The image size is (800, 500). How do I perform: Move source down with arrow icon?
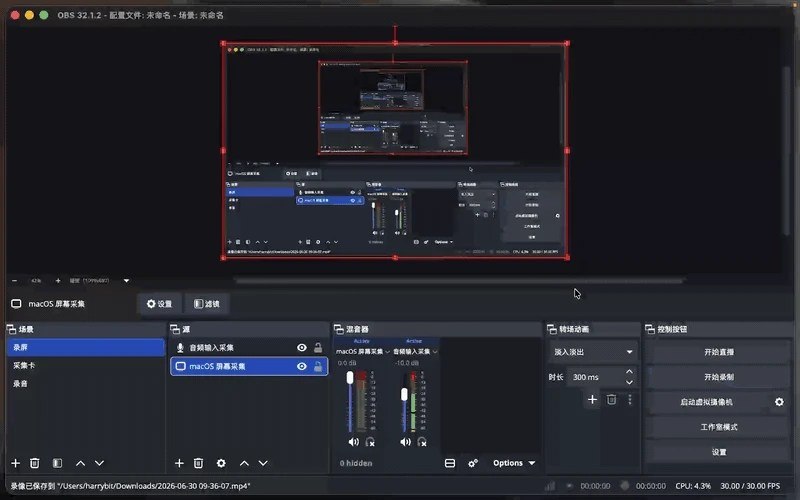(x=263, y=463)
